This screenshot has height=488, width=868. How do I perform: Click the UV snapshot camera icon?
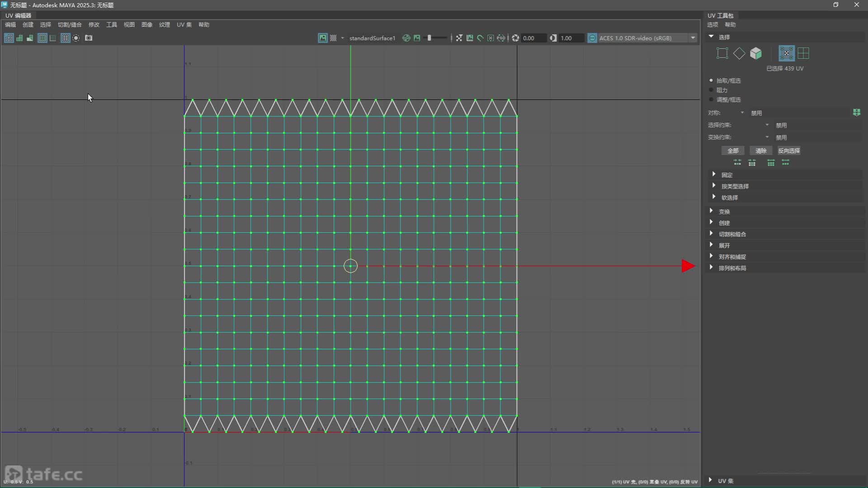point(89,38)
